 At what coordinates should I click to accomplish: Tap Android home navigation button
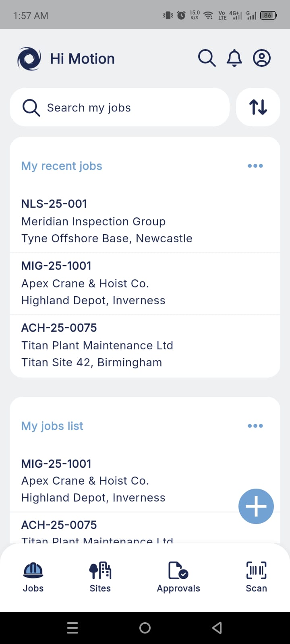point(145,627)
